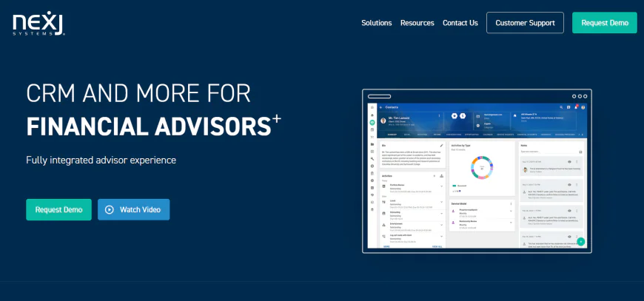Click the search magnifier in the dashboard header
The image size is (644, 301).
[x=561, y=107]
